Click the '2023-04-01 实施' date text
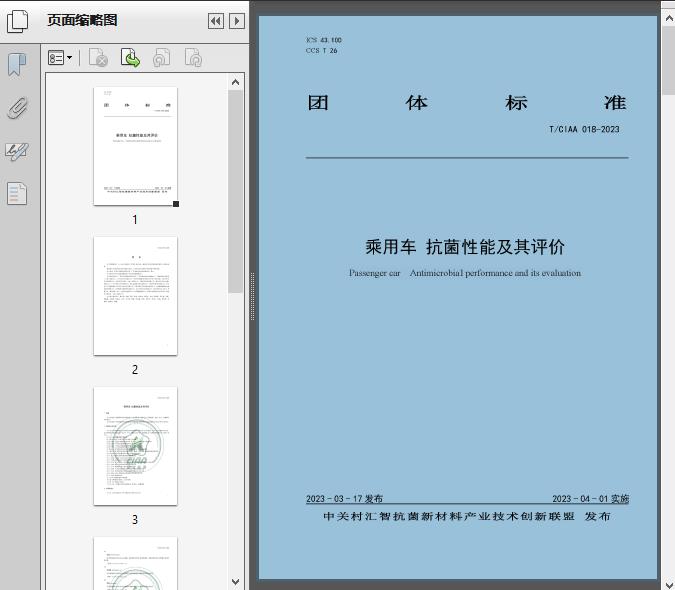The height and width of the screenshot is (590, 675). (x=591, y=498)
